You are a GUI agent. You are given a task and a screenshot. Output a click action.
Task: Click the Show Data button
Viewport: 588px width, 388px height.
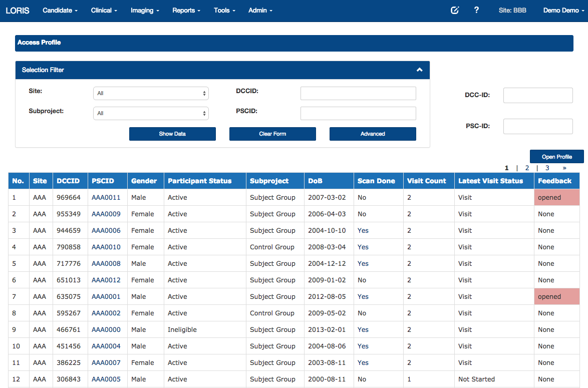point(172,134)
